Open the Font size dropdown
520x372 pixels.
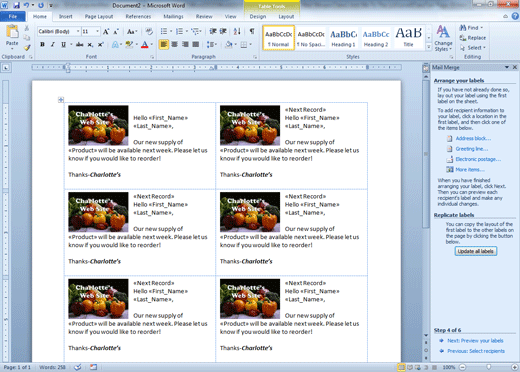tap(97, 32)
